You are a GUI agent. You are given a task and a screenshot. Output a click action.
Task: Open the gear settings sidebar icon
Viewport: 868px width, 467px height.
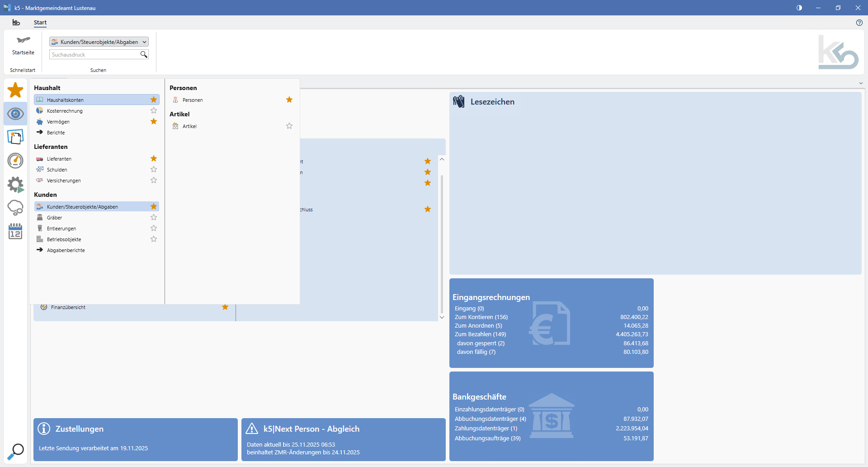coord(15,184)
